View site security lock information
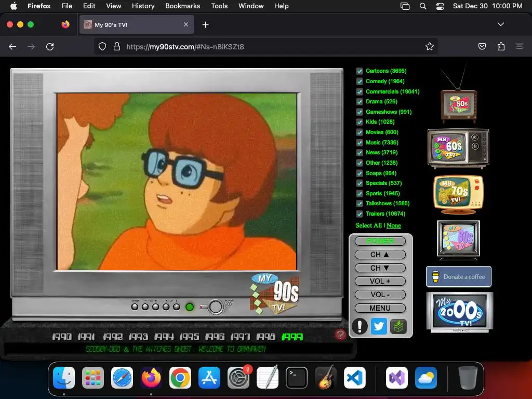Image resolution: width=532 pixels, height=399 pixels. tap(117, 46)
